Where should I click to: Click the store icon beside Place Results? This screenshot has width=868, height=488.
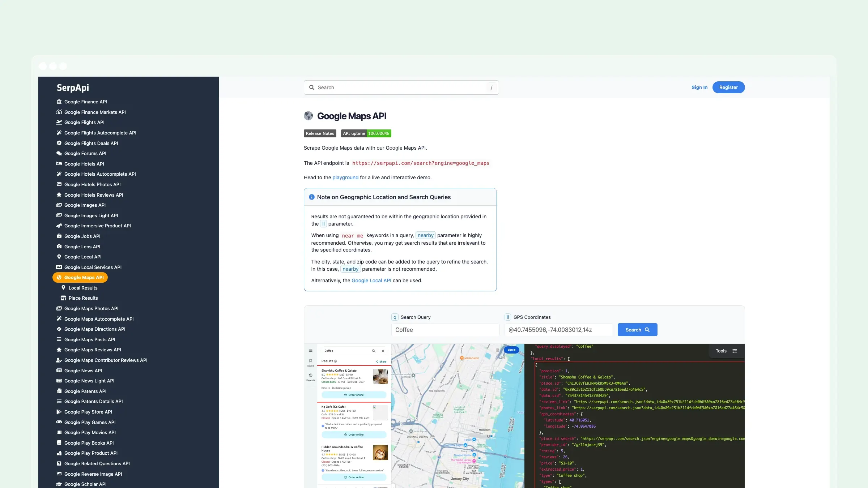pyautogui.click(x=63, y=298)
